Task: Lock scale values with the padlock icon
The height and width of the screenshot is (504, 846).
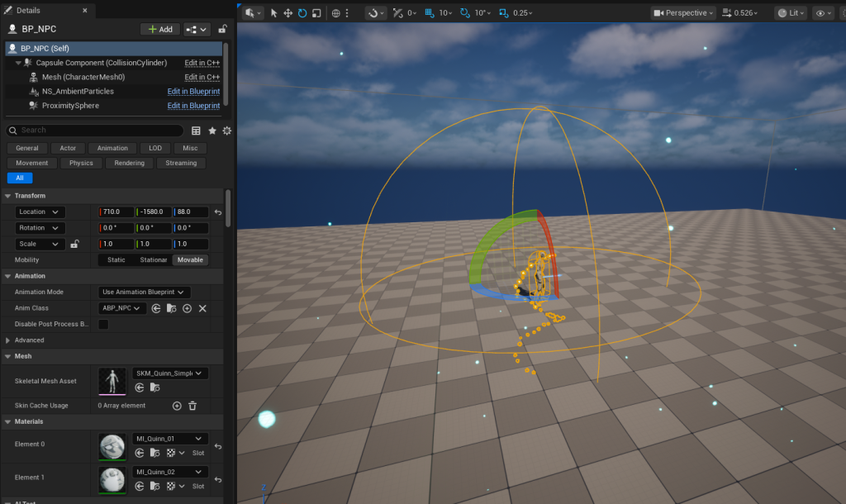Action: [x=74, y=244]
